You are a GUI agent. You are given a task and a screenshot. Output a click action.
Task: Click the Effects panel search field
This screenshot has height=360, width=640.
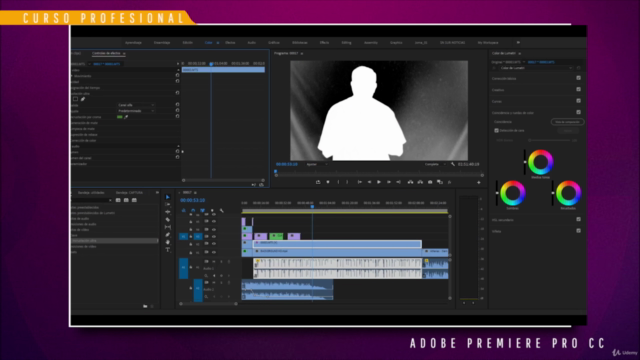click(x=91, y=200)
